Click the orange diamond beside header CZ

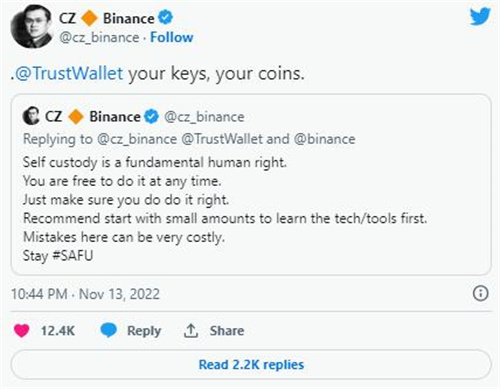point(89,18)
